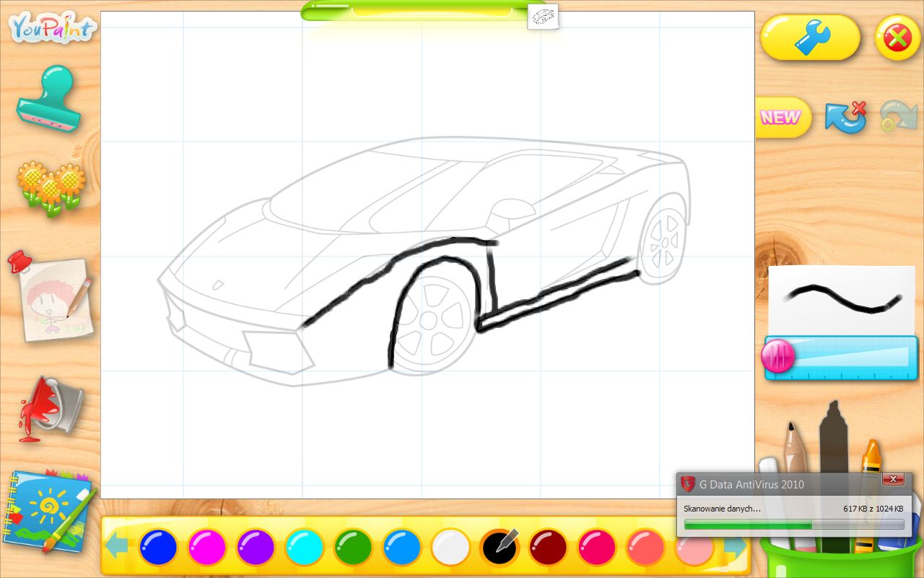Choose the cyan color
924x578 pixels.
[304, 547]
